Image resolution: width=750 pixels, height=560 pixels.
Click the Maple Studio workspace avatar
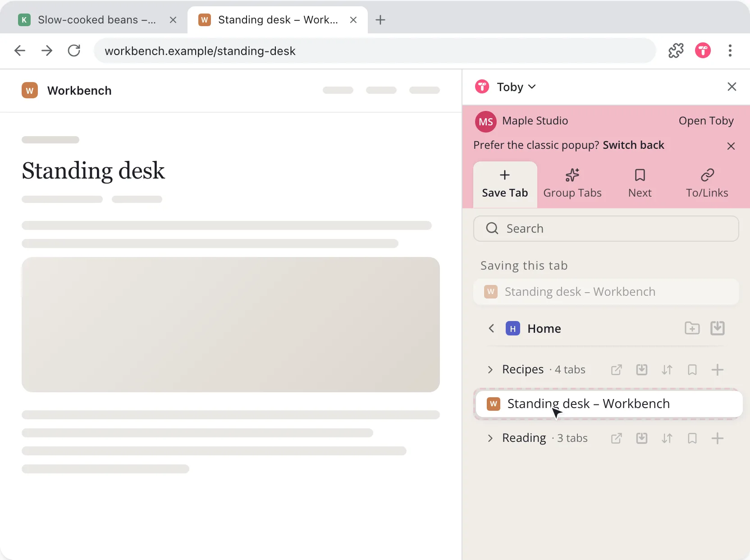click(x=485, y=121)
